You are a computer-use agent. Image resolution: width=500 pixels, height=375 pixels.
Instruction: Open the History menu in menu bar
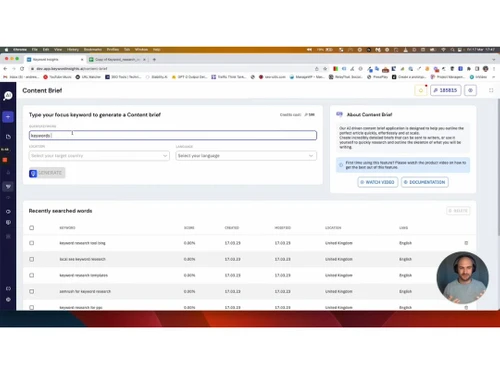pos(73,50)
